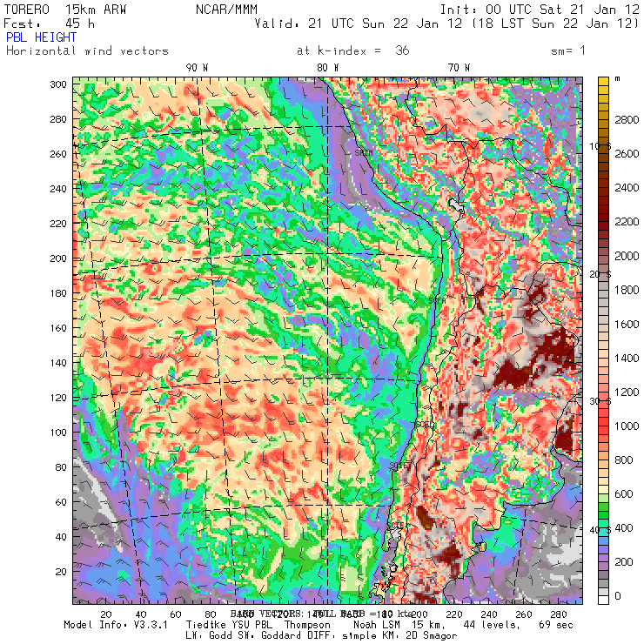Click the x-axis grid label "60"
The image size is (644, 644).
coord(176,614)
